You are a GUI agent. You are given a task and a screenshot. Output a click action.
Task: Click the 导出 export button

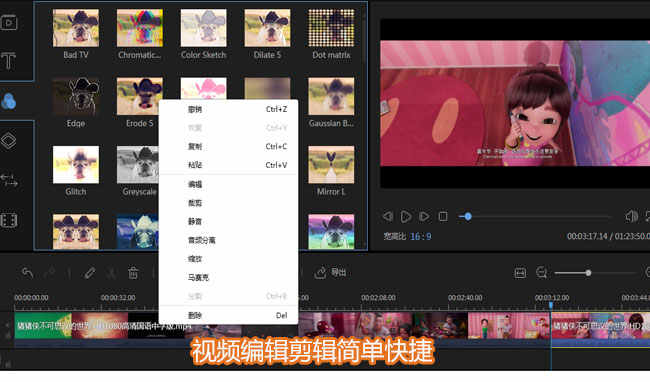tap(331, 272)
